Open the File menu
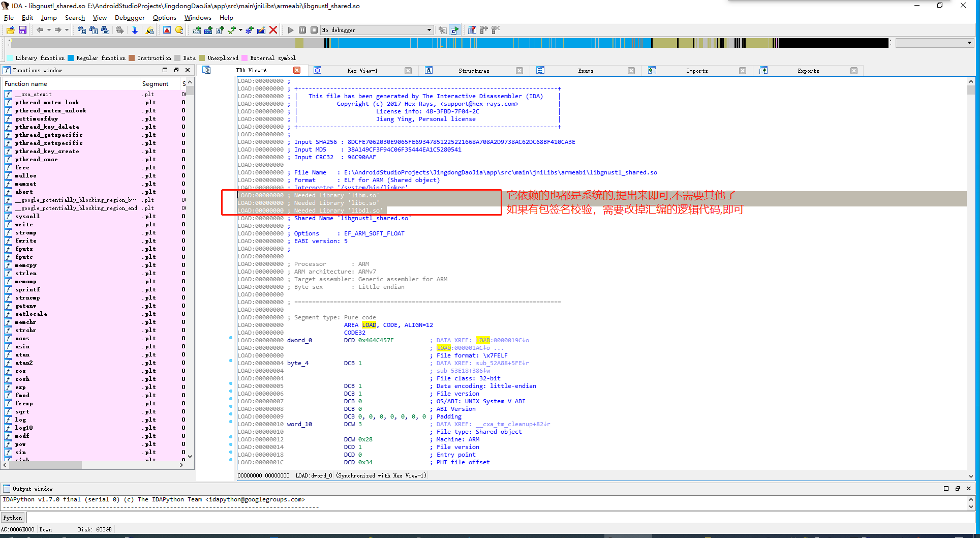This screenshot has height=538, width=980. tap(9, 18)
